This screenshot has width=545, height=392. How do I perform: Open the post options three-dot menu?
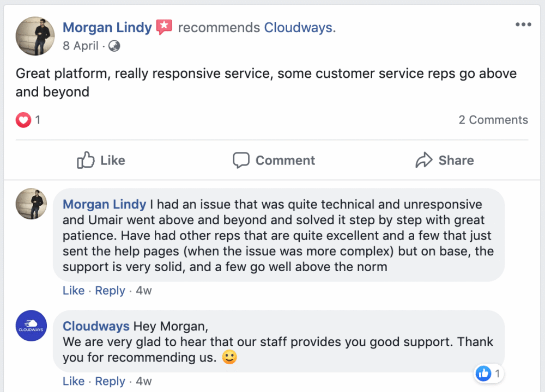pyautogui.click(x=523, y=25)
